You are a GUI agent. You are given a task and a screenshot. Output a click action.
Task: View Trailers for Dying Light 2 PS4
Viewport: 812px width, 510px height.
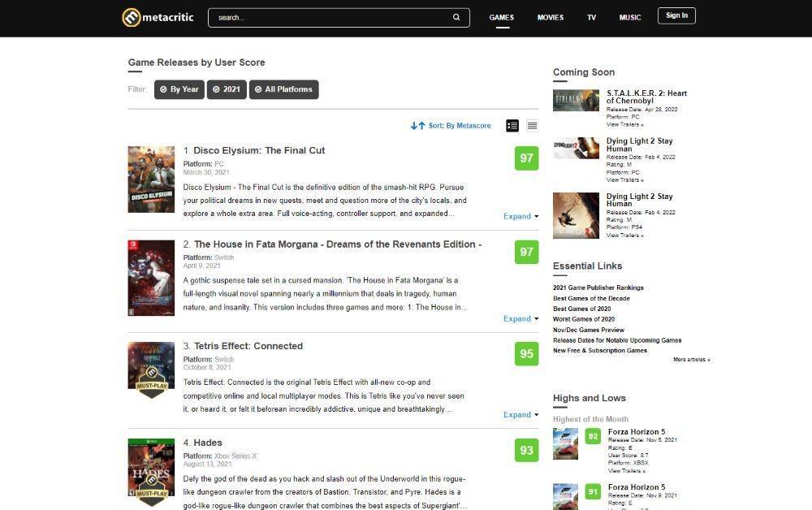pyautogui.click(x=624, y=235)
